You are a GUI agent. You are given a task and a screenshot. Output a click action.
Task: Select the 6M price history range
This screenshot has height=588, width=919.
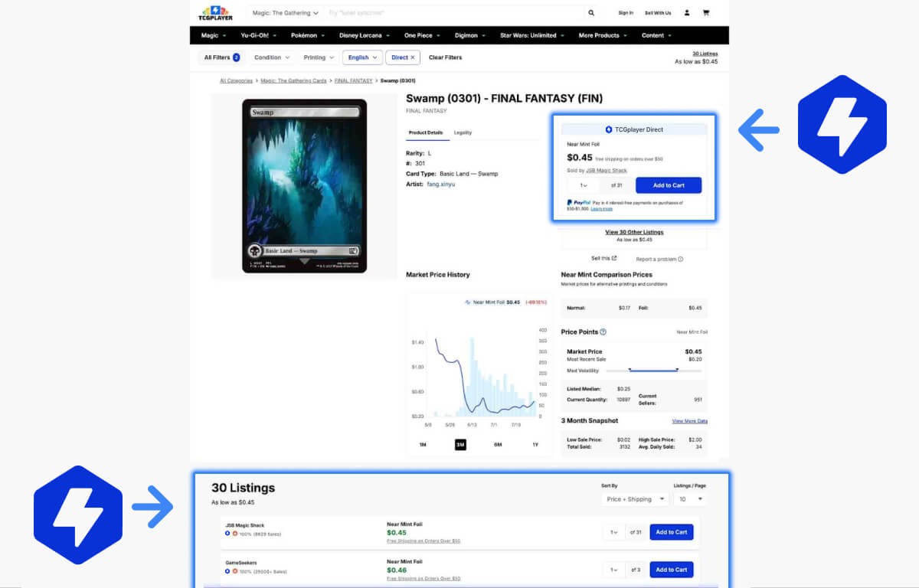(498, 445)
